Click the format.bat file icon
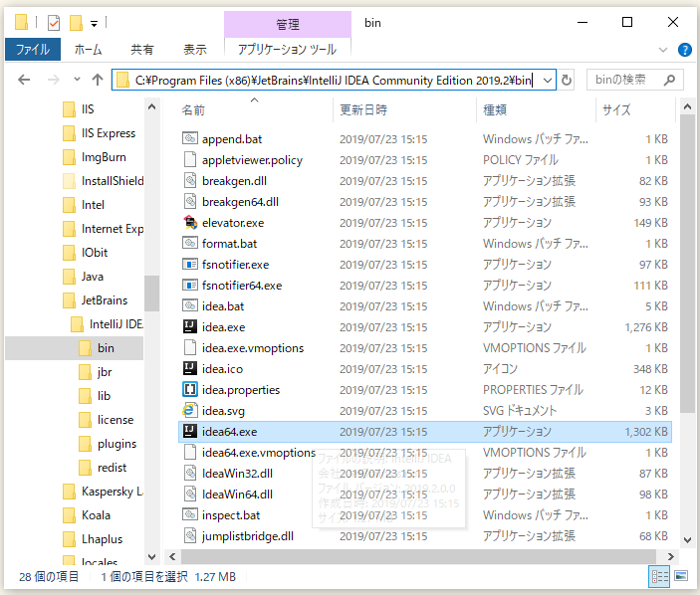Viewport: 700px width, 595px height. pos(190,243)
